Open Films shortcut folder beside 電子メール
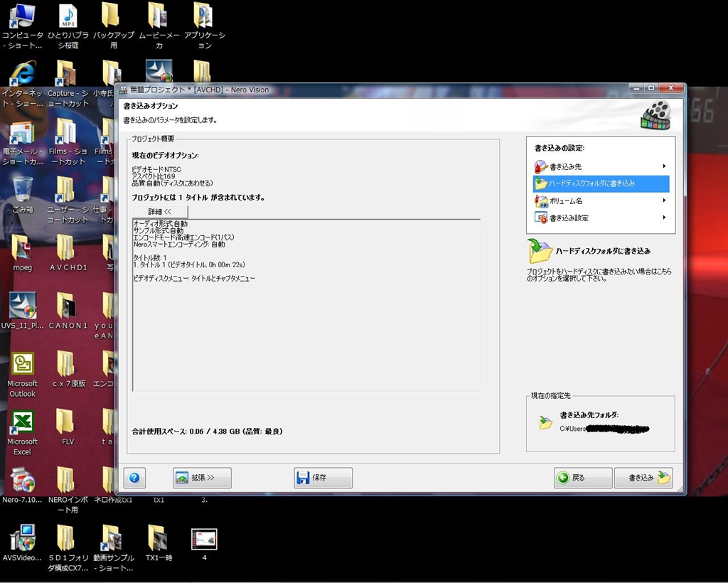728x583 pixels. [68, 142]
